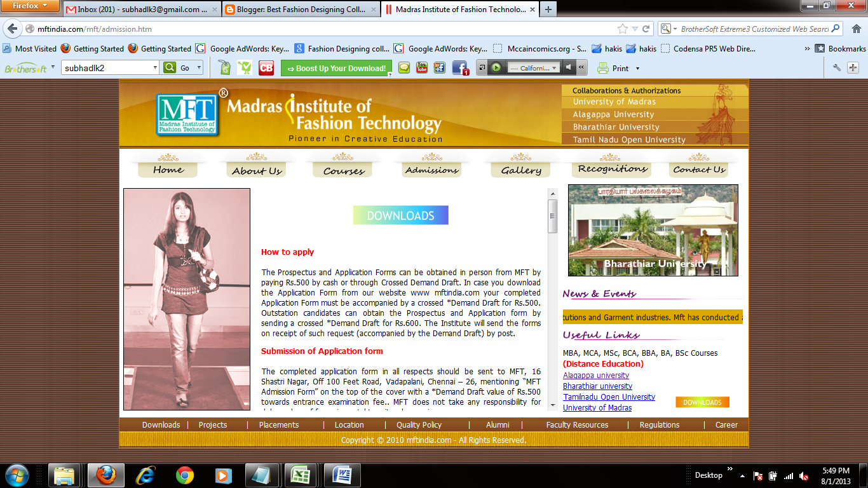This screenshot has width=868, height=488.
Task: Open the University of Madras link
Action: click(597, 408)
